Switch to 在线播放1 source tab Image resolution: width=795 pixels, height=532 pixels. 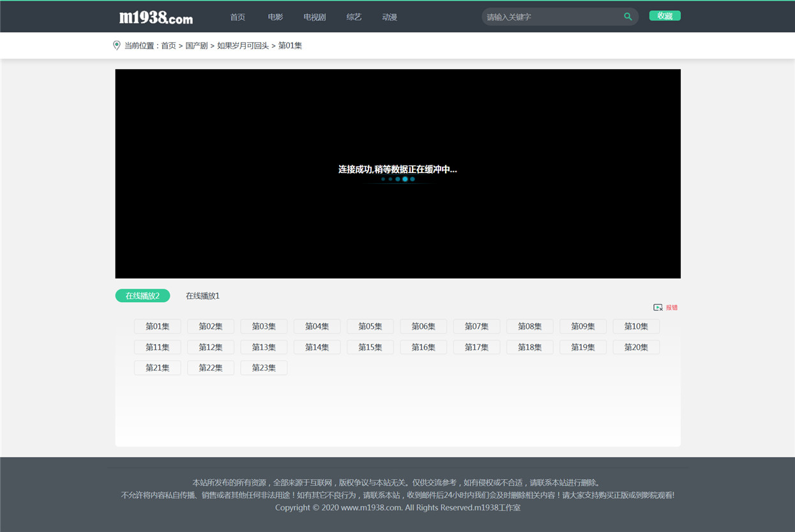202,296
